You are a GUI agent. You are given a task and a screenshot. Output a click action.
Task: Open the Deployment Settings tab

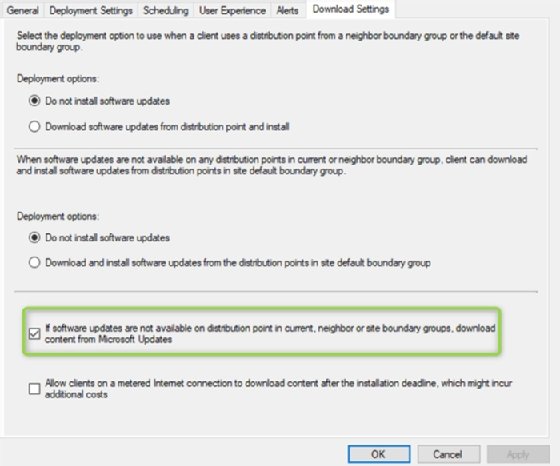pos(91,10)
